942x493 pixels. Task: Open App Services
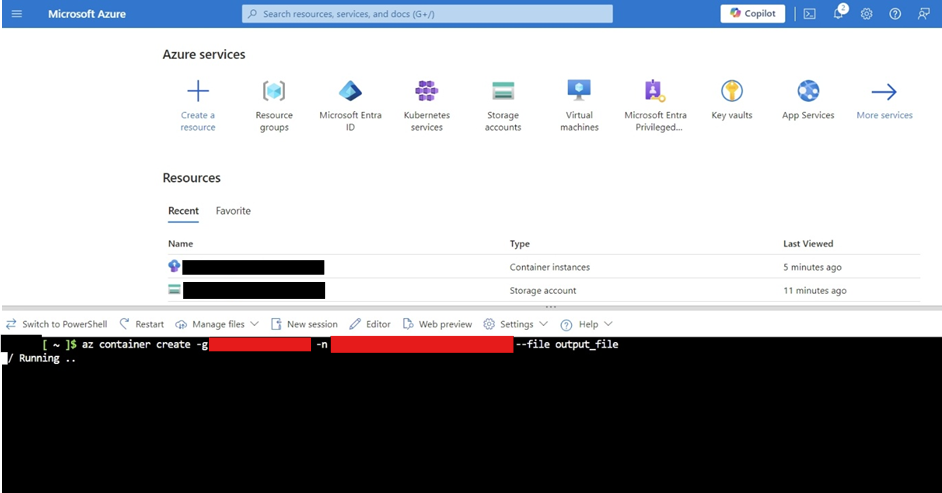808,92
